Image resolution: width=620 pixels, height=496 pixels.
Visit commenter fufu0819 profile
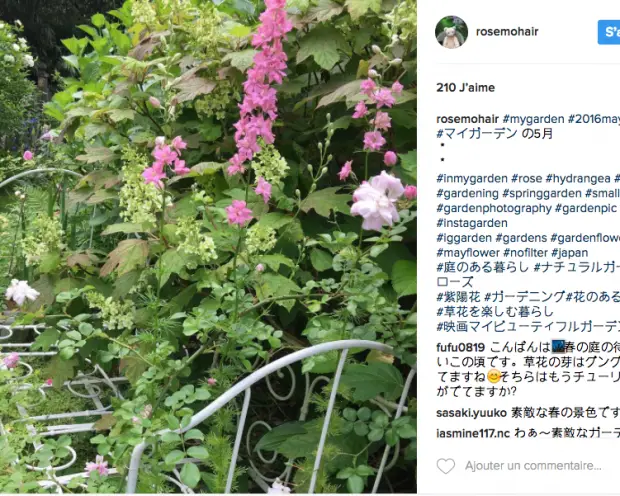click(x=461, y=347)
